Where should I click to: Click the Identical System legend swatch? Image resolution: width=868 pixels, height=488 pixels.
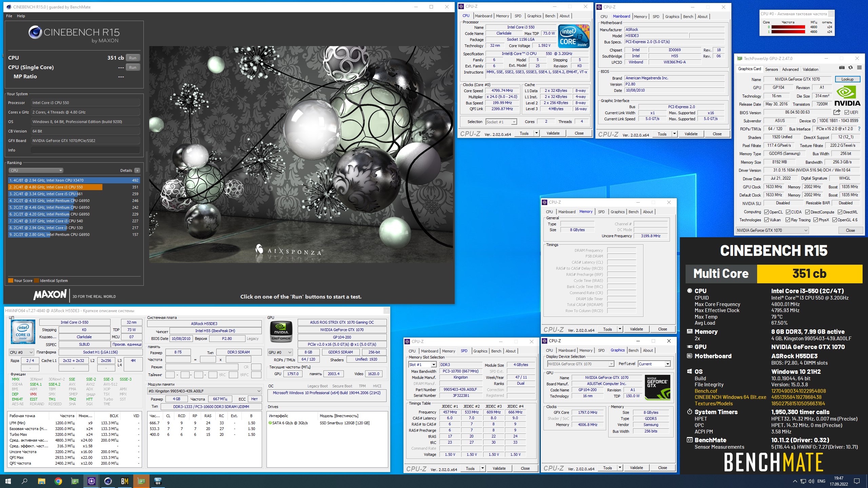tap(36, 281)
